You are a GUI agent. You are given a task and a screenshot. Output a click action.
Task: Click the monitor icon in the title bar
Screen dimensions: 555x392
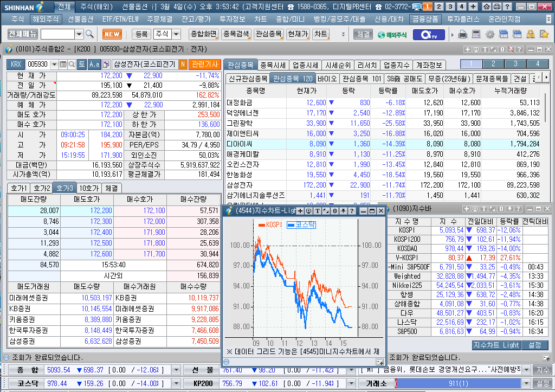tap(417, 7)
